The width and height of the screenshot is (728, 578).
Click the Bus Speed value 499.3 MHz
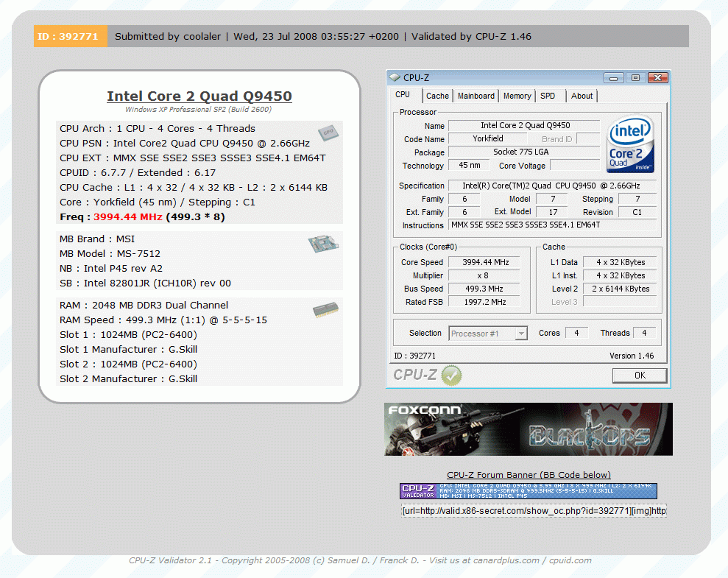pyautogui.click(x=484, y=289)
